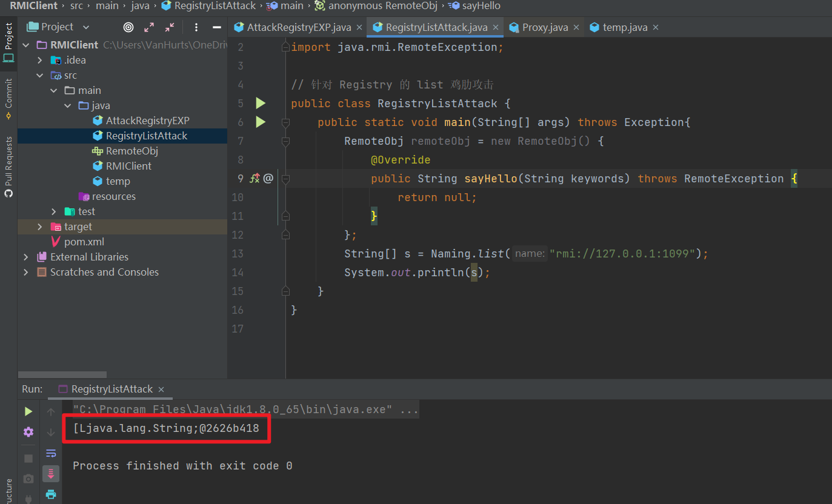This screenshot has height=504, width=832.
Task: Click the Select Opened File target icon
Action: (x=128, y=27)
